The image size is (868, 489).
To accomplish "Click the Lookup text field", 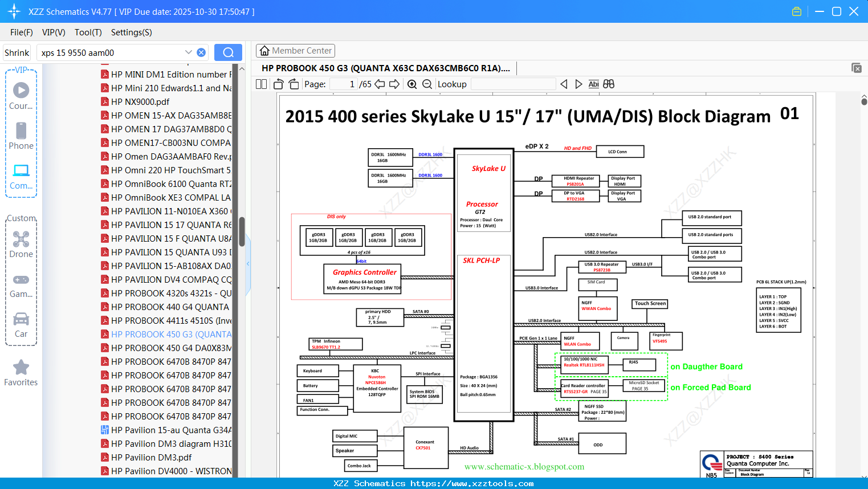I will pos(513,84).
